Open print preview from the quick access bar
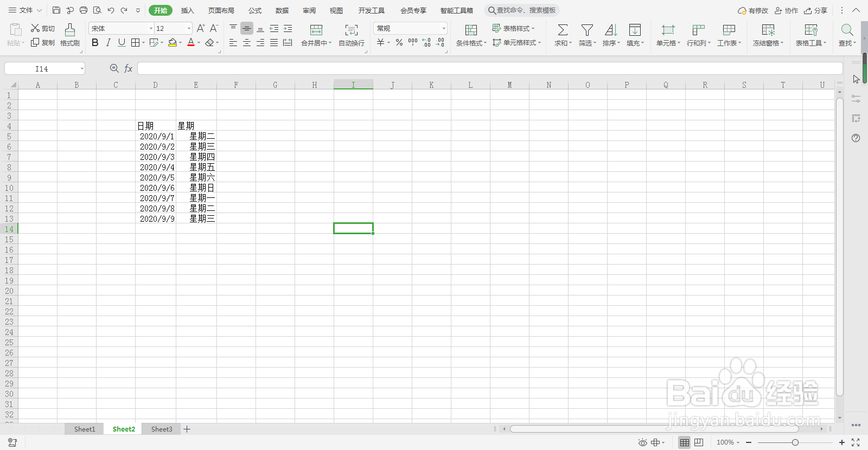The height and width of the screenshot is (450, 868). pyautogui.click(x=97, y=10)
